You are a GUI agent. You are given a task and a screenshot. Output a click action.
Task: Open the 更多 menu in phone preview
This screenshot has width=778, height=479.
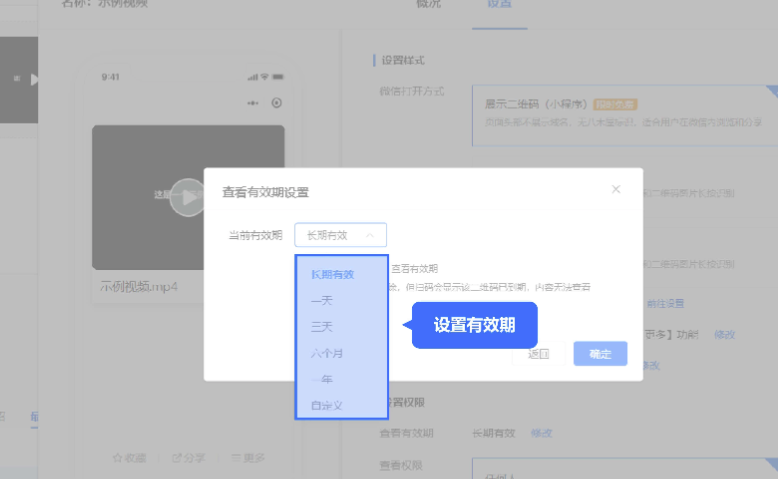coord(248,458)
